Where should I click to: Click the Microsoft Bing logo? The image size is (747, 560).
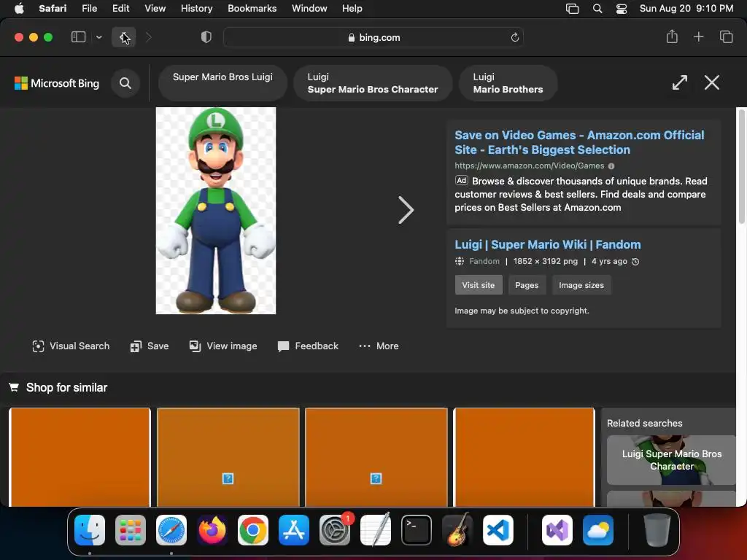[57, 83]
